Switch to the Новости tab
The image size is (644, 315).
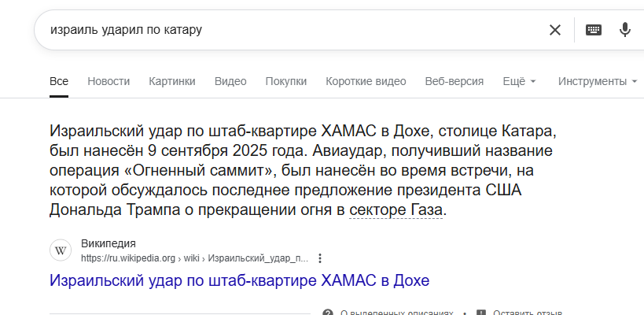point(109,81)
